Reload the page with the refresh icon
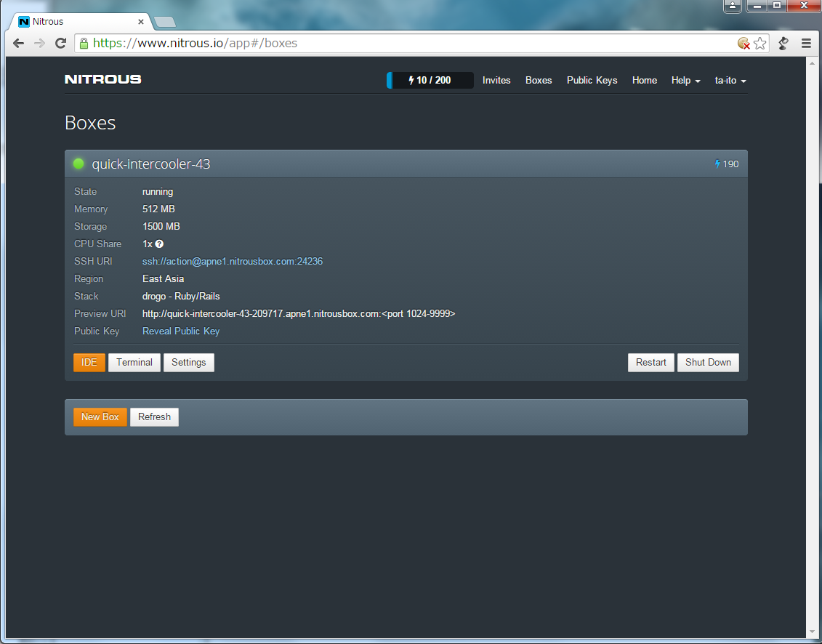This screenshot has height=644, width=822. click(61, 43)
